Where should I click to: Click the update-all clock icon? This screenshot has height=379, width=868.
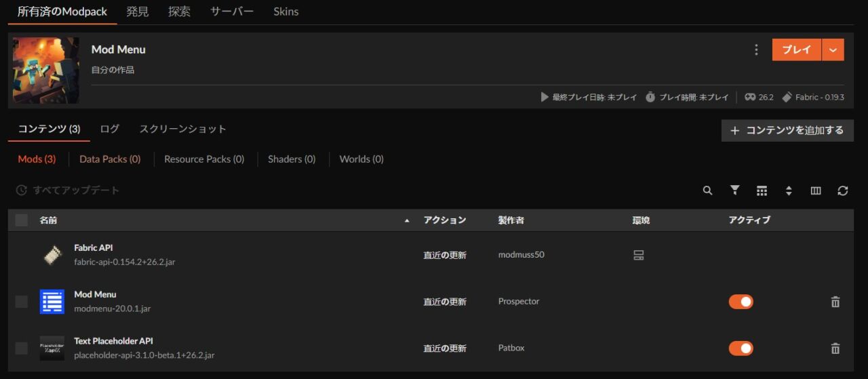point(22,191)
